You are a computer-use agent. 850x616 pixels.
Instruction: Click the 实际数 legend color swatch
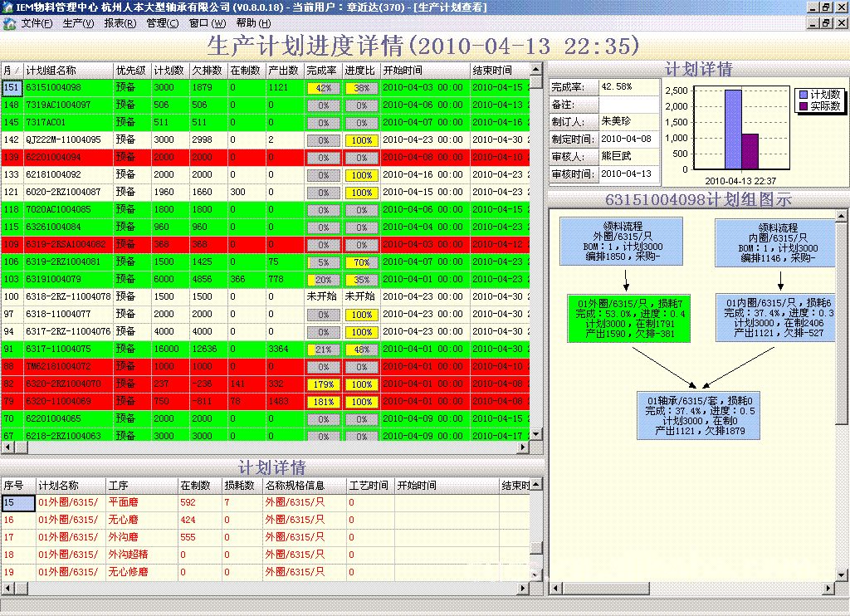pyautogui.click(x=804, y=106)
